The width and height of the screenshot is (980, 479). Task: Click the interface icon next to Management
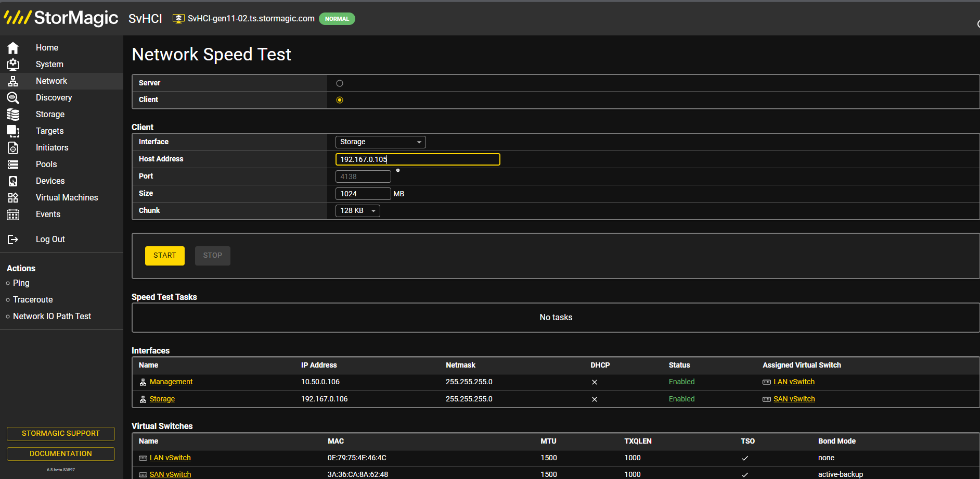pyautogui.click(x=143, y=382)
